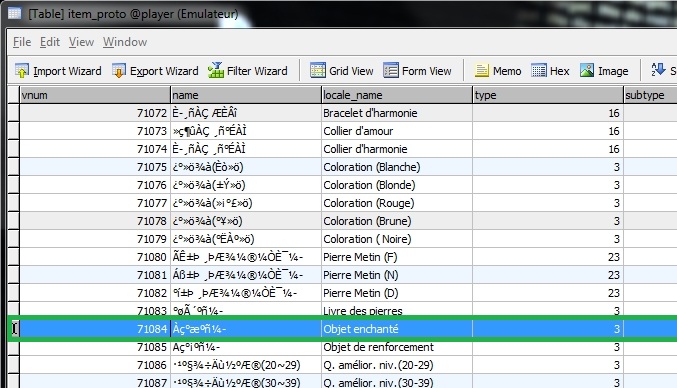Click the vnum column header

click(x=95, y=95)
